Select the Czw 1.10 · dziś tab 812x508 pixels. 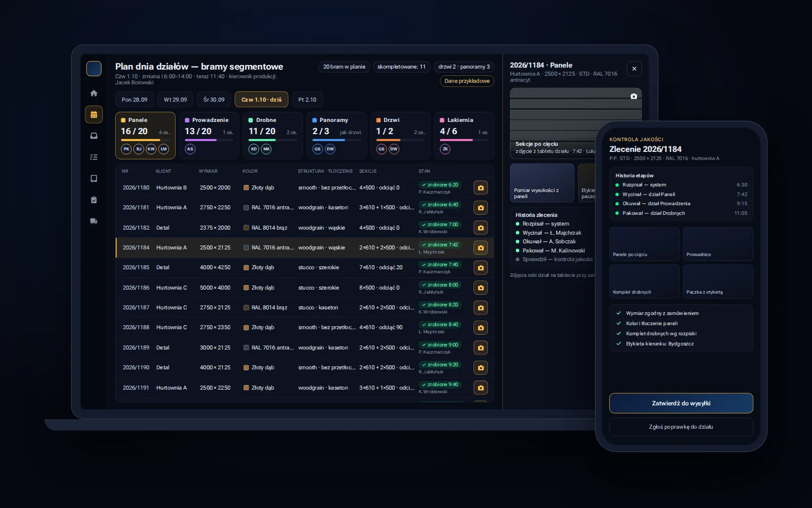pyautogui.click(x=261, y=100)
